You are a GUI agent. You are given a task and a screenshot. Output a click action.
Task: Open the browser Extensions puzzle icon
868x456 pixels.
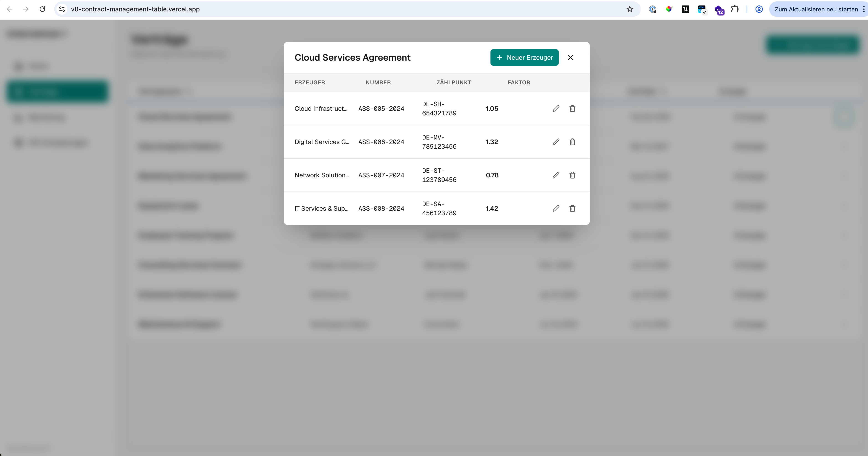click(x=735, y=9)
